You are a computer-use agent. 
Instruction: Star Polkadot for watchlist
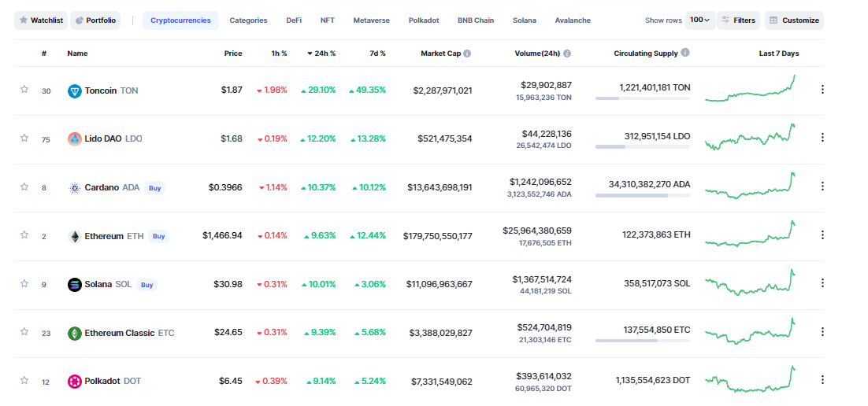24,380
